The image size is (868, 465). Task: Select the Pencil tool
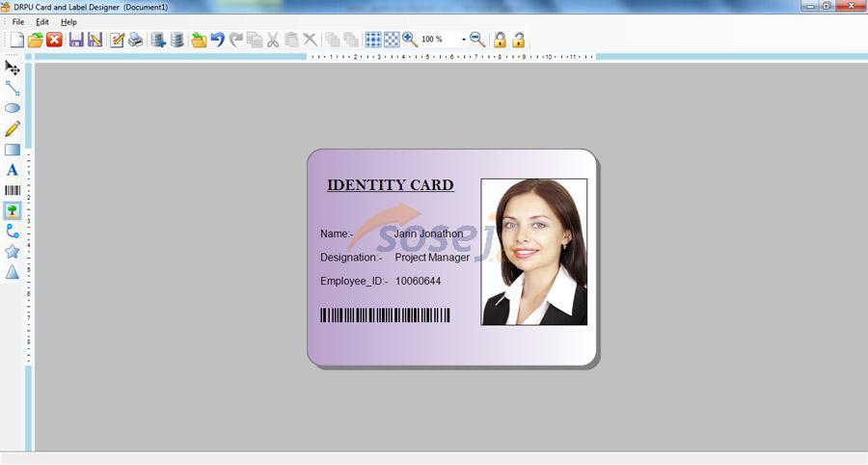click(x=13, y=129)
